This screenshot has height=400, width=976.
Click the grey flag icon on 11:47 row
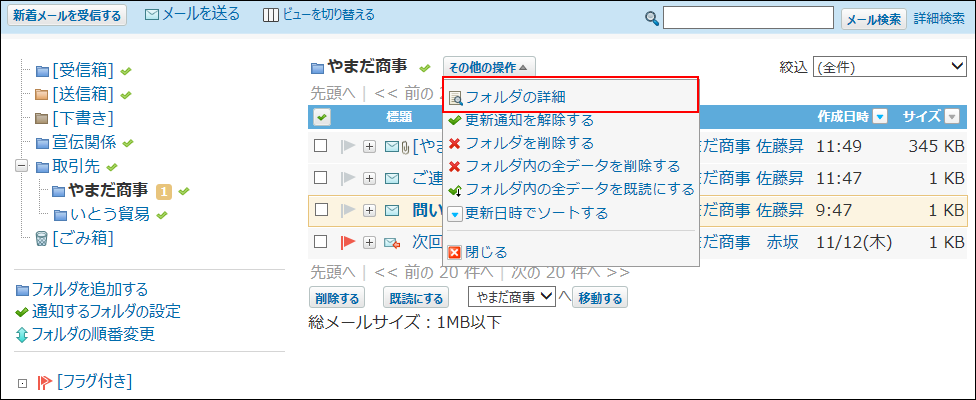click(x=348, y=179)
